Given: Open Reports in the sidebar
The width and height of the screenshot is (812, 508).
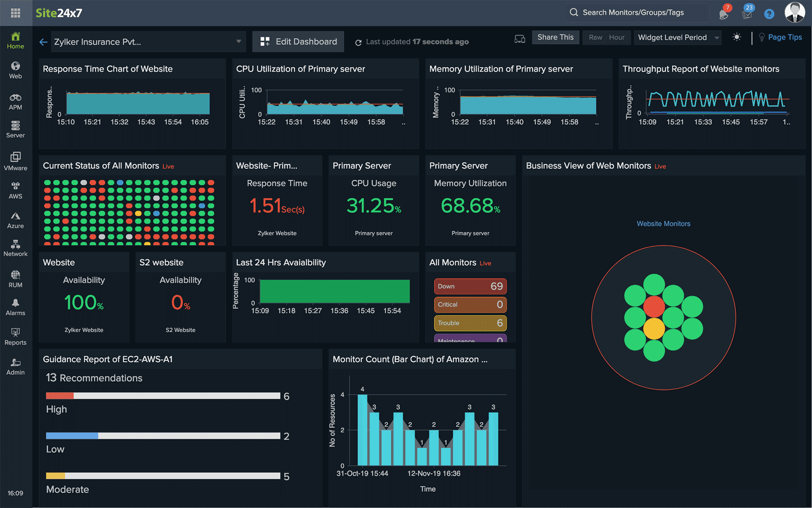Looking at the screenshot, I should (15, 337).
